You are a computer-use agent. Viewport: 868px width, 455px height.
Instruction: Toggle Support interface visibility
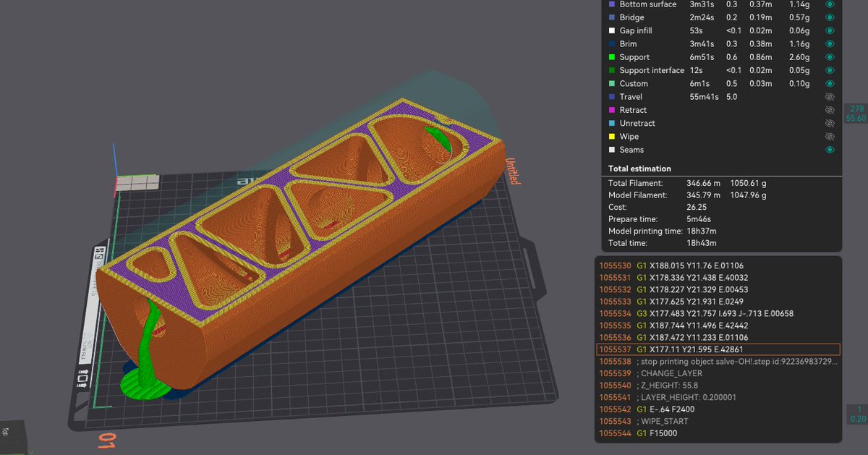point(830,70)
